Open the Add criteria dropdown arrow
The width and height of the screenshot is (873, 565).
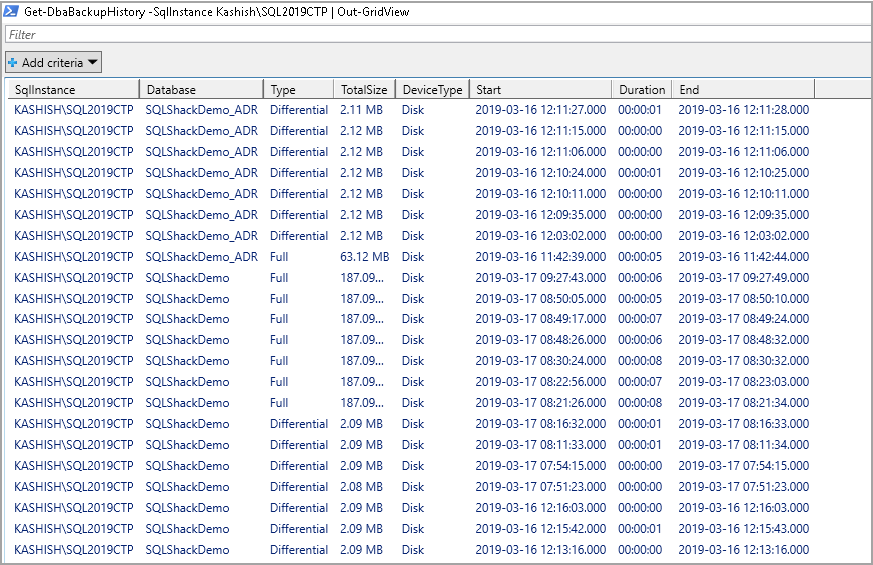(93, 62)
